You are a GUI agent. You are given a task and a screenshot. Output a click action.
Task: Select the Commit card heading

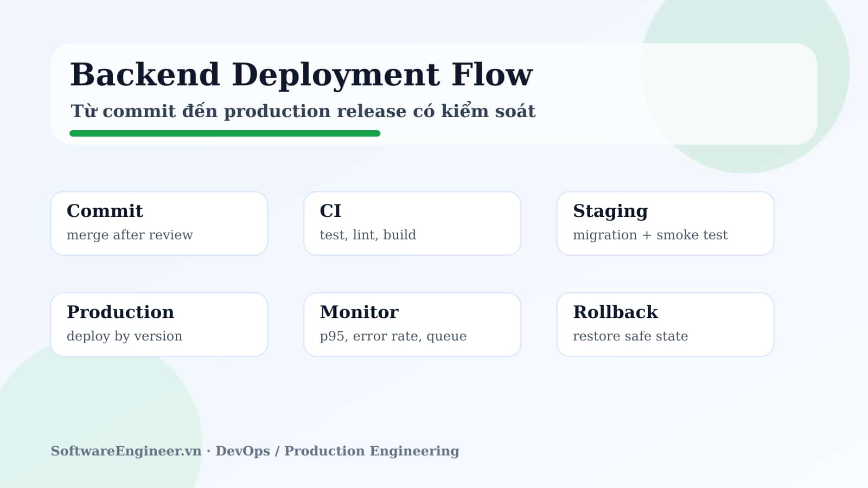click(x=105, y=211)
